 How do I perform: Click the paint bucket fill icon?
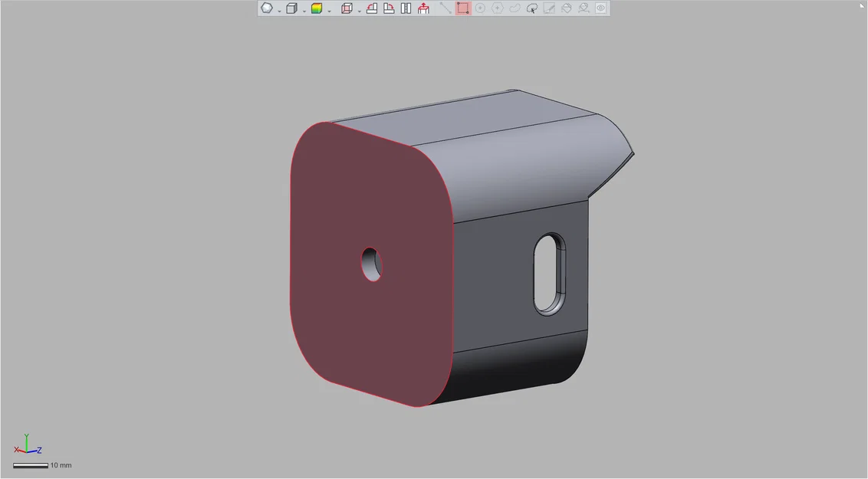(x=567, y=8)
